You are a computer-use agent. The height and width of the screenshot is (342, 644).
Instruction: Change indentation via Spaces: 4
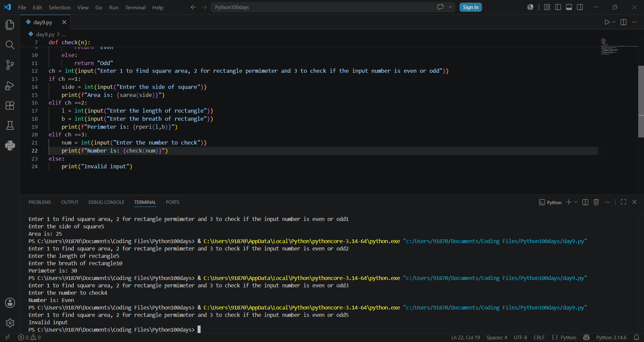click(497, 338)
